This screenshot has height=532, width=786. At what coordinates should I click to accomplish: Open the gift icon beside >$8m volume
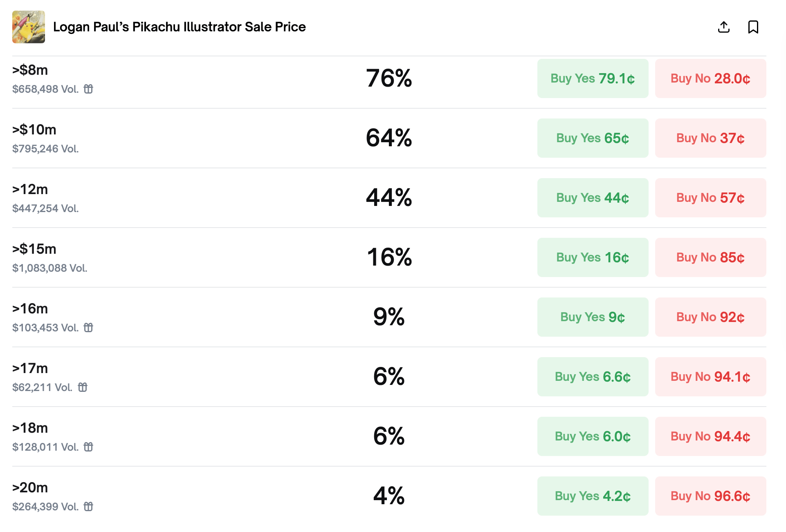click(89, 89)
